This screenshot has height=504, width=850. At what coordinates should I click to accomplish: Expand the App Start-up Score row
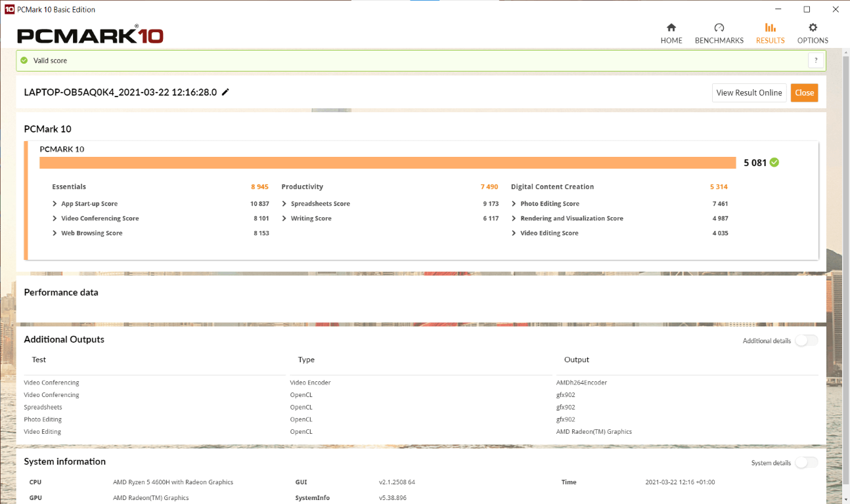coord(55,204)
